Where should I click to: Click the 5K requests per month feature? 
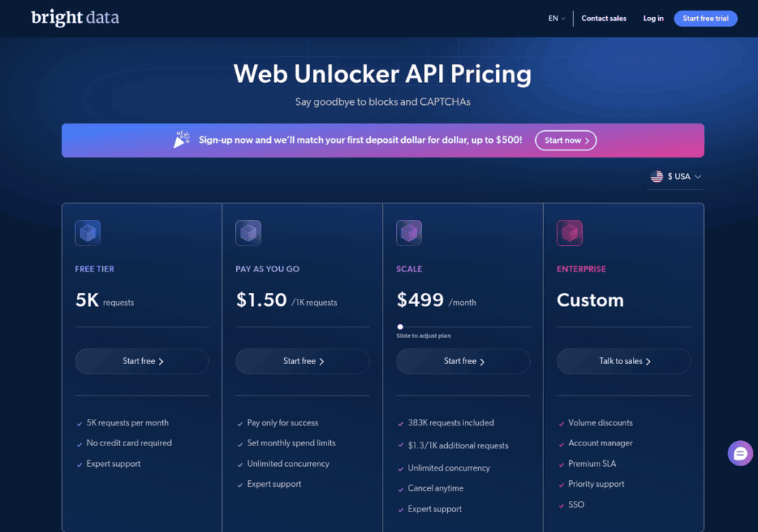click(127, 422)
